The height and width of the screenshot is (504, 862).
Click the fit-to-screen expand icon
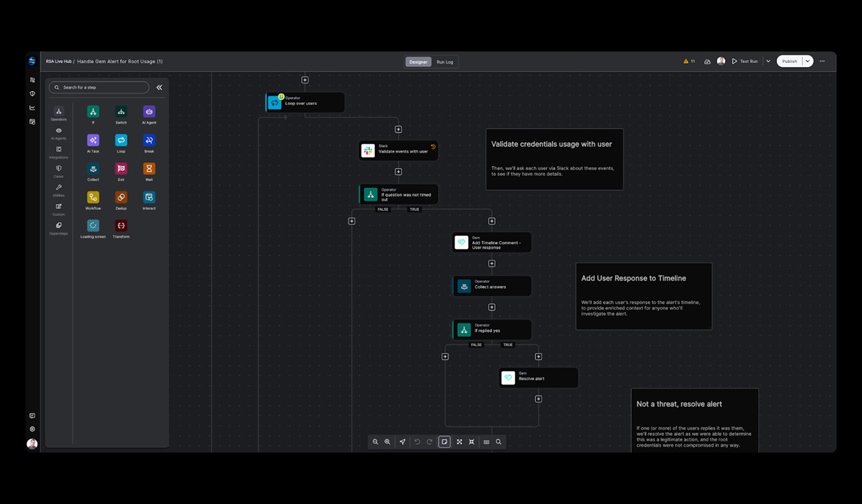click(459, 442)
